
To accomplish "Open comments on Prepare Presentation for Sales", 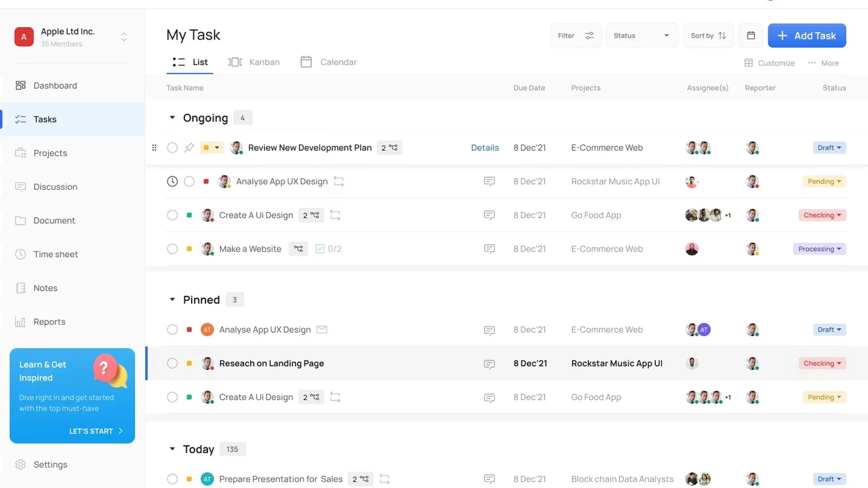I will (489, 479).
